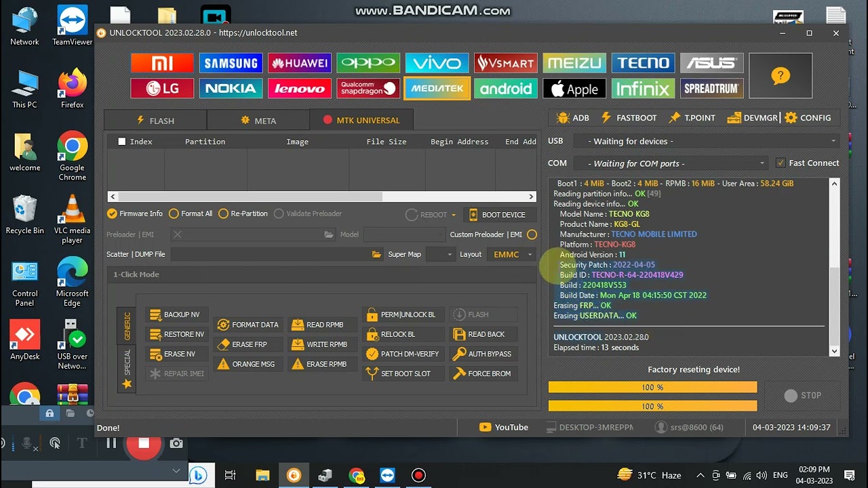
Task: Open Google Chrome in the taskbar
Action: [x=356, y=475]
